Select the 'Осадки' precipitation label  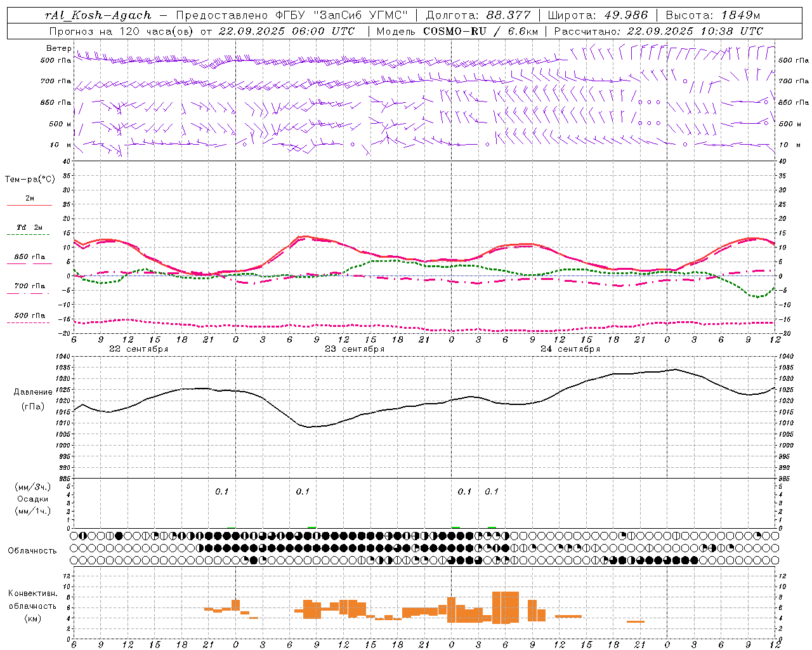32,499
